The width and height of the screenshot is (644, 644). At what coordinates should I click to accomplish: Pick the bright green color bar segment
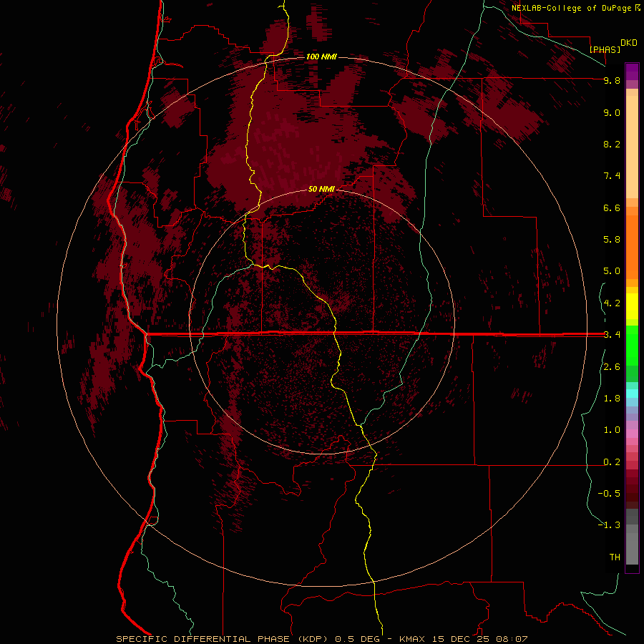click(x=632, y=345)
